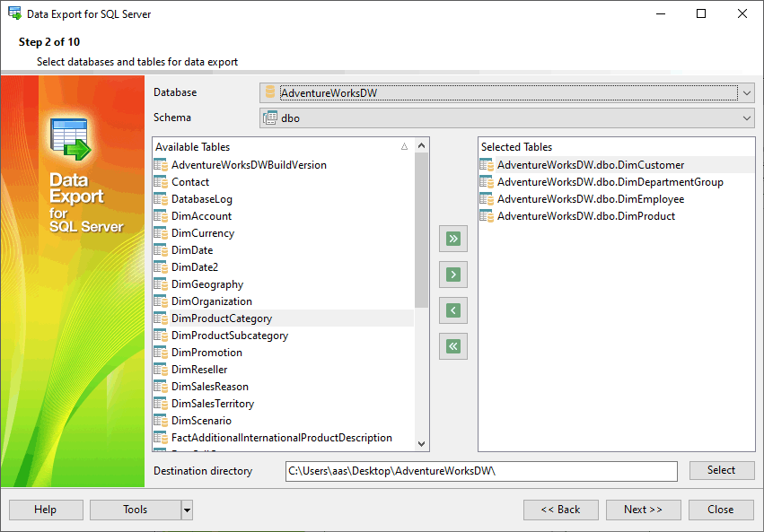
Task: Expand the Schema dropdown arrow
Action: (x=747, y=118)
